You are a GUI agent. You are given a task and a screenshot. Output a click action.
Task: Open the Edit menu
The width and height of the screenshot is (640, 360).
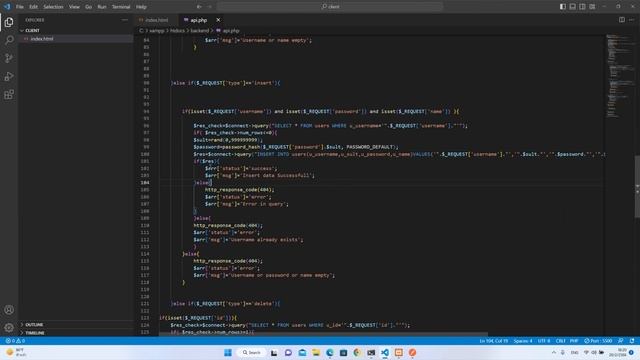coord(33,7)
